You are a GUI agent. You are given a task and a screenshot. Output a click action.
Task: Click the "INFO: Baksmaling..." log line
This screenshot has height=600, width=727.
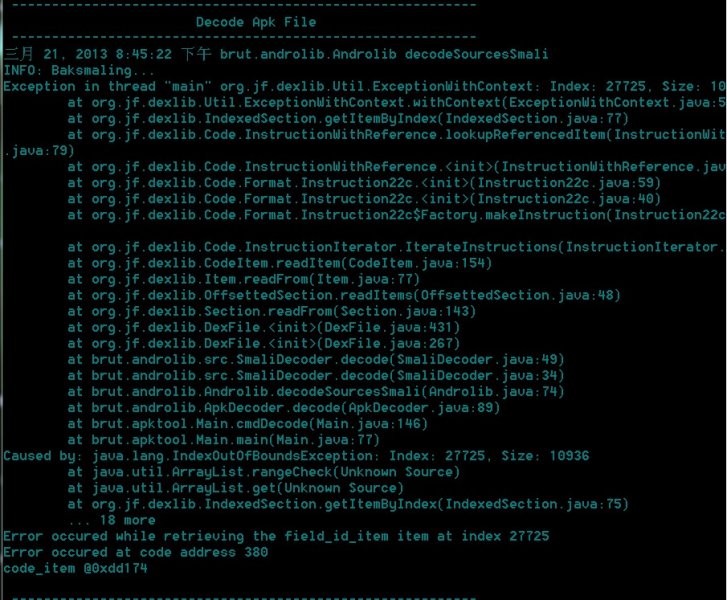pos(80,70)
